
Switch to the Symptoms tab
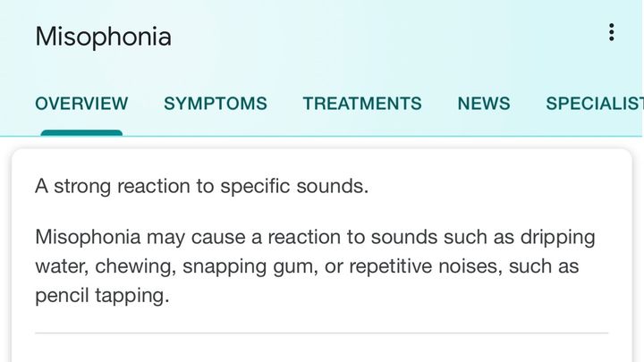pyautogui.click(x=215, y=104)
